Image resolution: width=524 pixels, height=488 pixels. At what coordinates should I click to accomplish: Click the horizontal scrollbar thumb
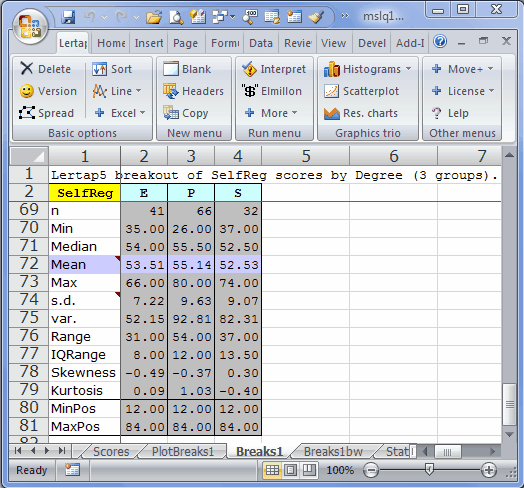click(x=447, y=452)
